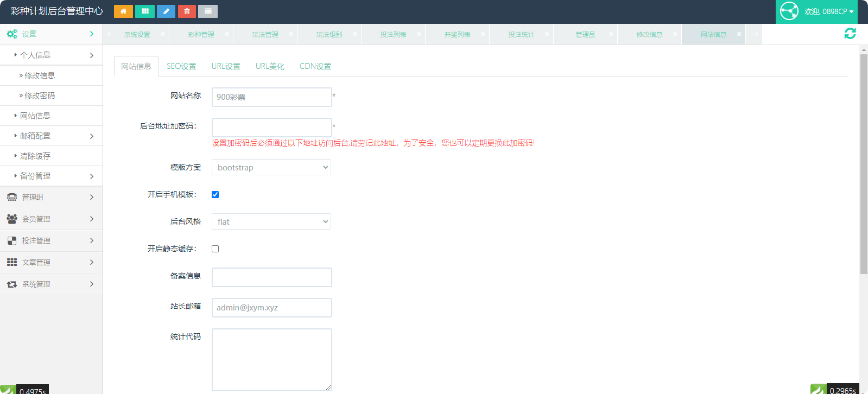
Task: Open the 修改密码 sidebar link
Action: pos(40,96)
